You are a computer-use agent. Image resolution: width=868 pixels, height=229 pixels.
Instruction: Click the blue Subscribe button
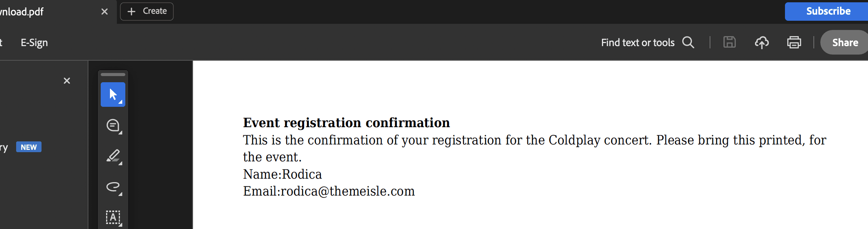pyautogui.click(x=828, y=11)
